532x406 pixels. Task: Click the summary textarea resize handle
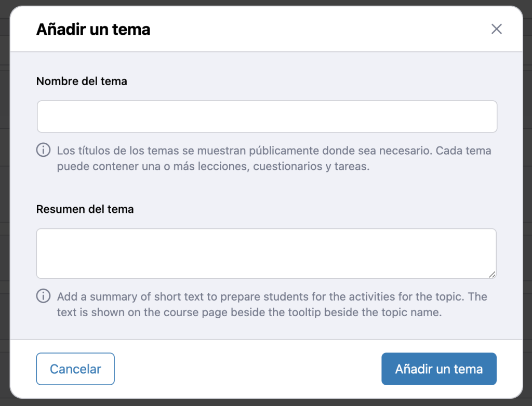point(491,274)
